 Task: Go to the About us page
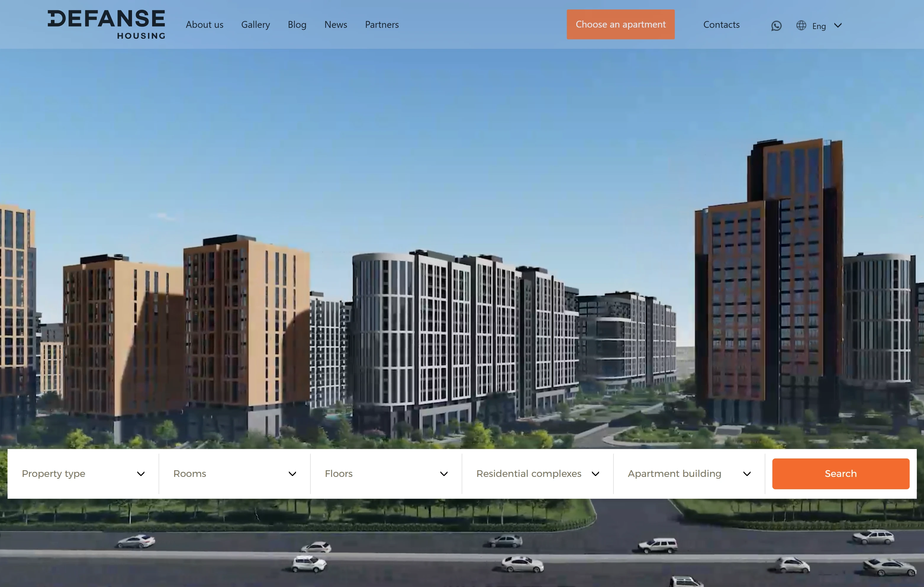point(205,25)
